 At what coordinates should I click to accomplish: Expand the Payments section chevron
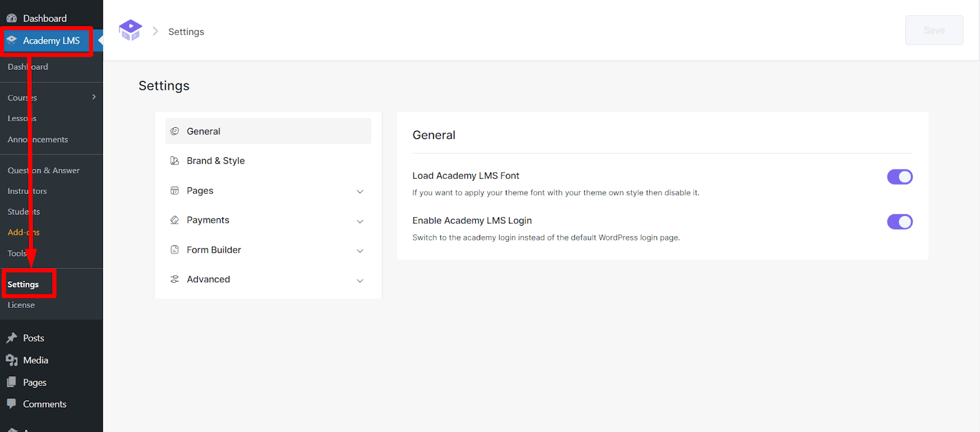(360, 221)
